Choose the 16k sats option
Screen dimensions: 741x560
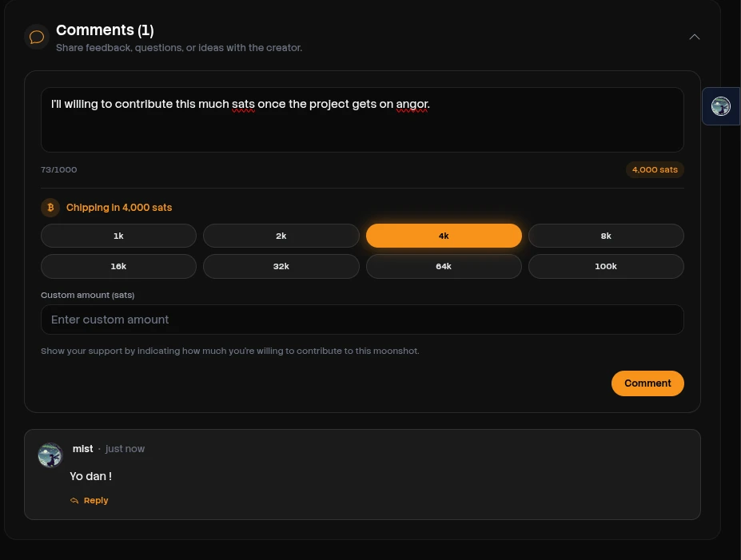(x=118, y=266)
